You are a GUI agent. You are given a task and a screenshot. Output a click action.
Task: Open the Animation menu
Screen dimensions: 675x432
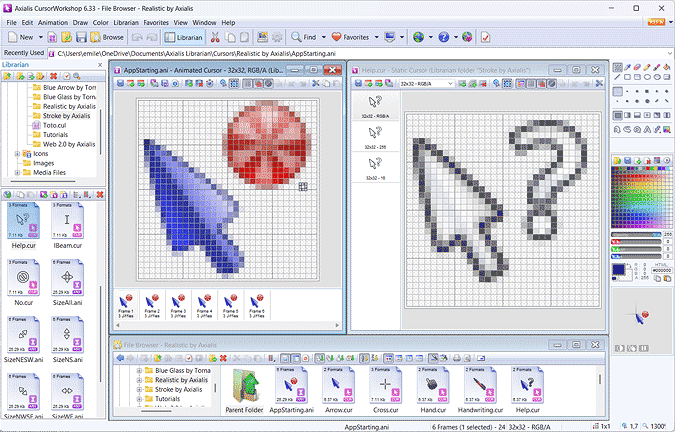click(53, 23)
